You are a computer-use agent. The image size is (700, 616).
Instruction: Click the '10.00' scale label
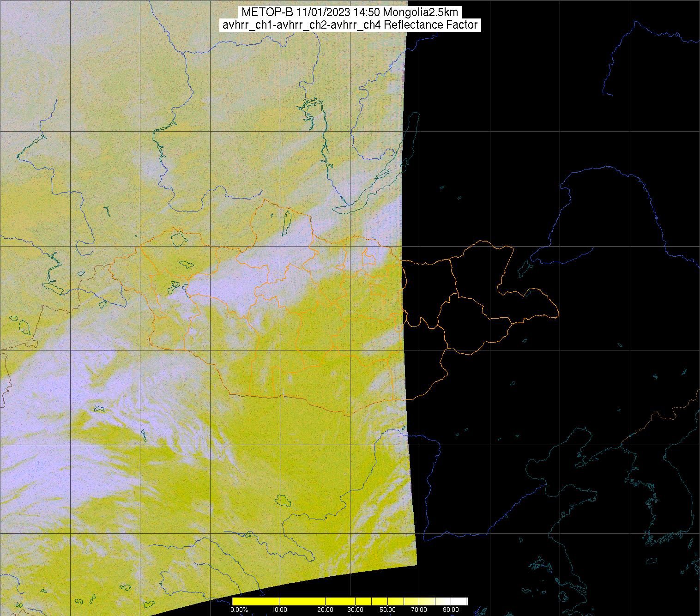tap(279, 610)
